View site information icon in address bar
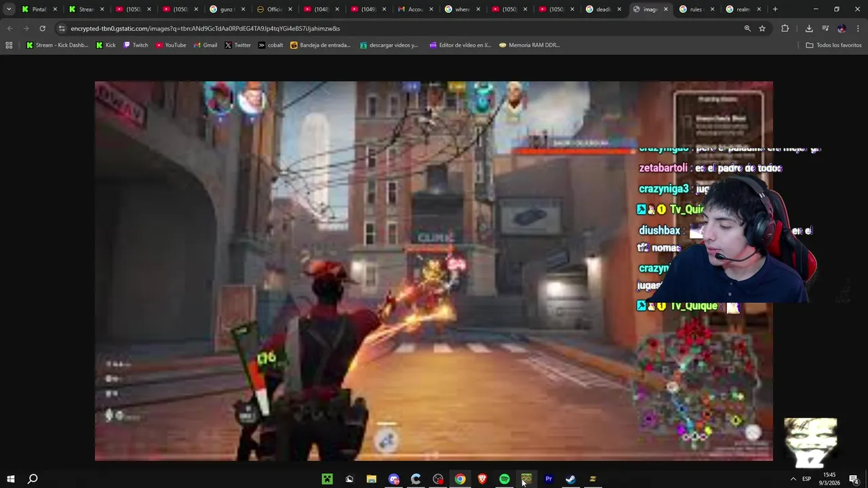 pyautogui.click(x=62, y=28)
